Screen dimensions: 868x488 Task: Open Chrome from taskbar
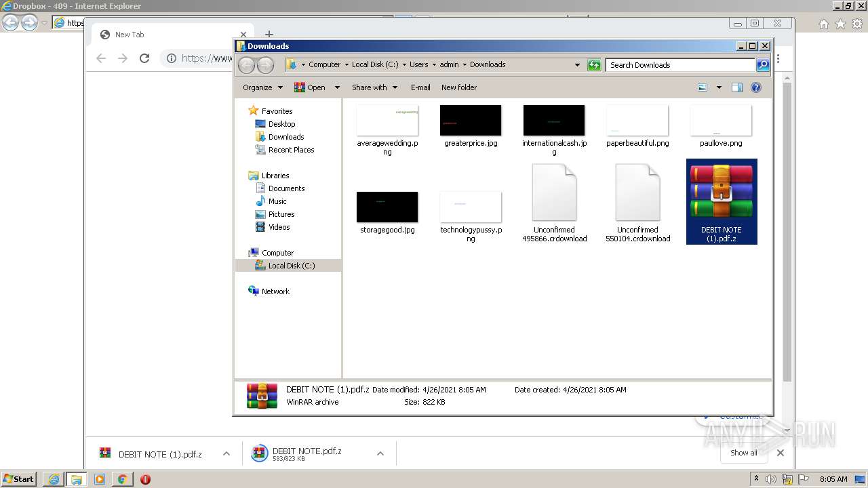click(122, 479)
